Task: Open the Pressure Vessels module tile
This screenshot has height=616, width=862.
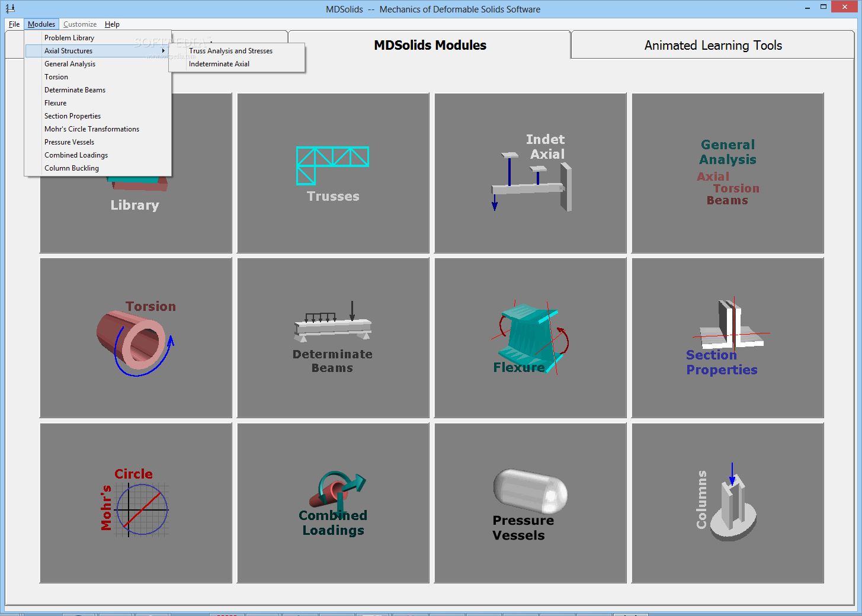Action: point(530,503)
